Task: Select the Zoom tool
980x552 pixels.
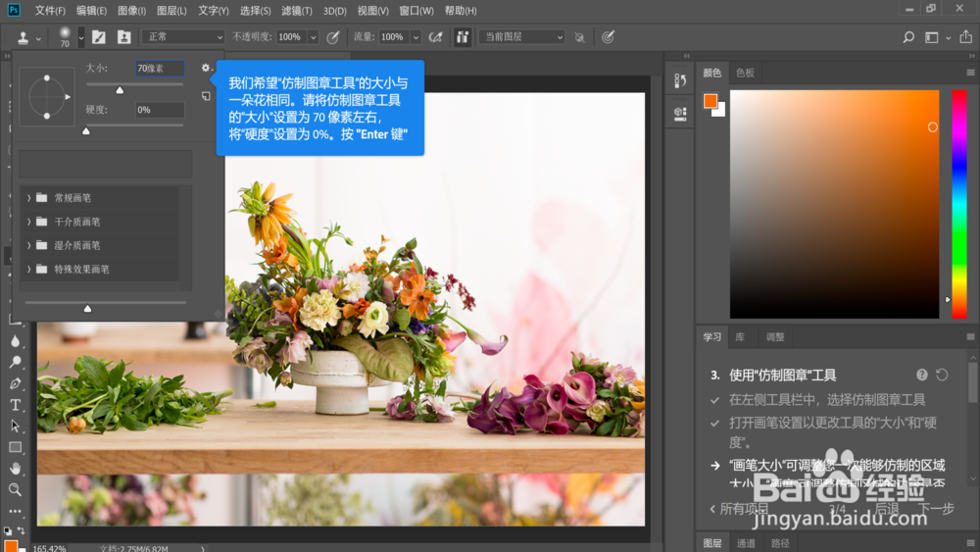Action: [15, 489]
